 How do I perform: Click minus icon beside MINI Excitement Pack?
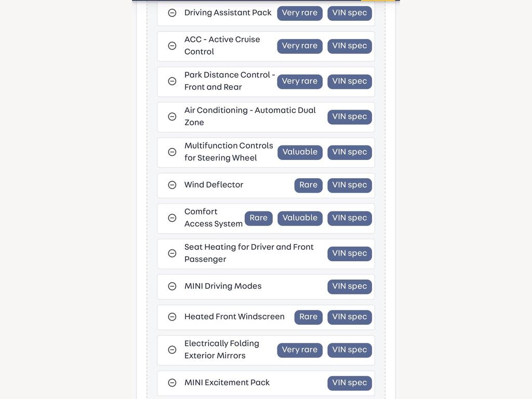172,383
